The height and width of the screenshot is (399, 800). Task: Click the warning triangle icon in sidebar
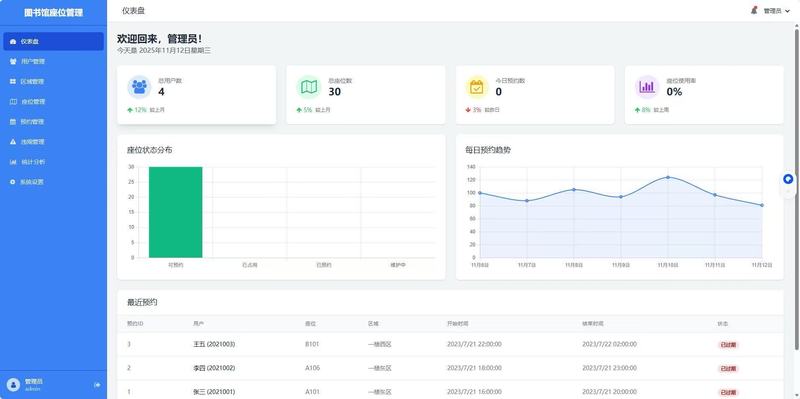13,142
